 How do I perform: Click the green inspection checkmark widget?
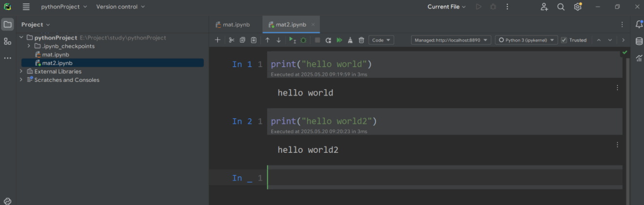[624, 52]
